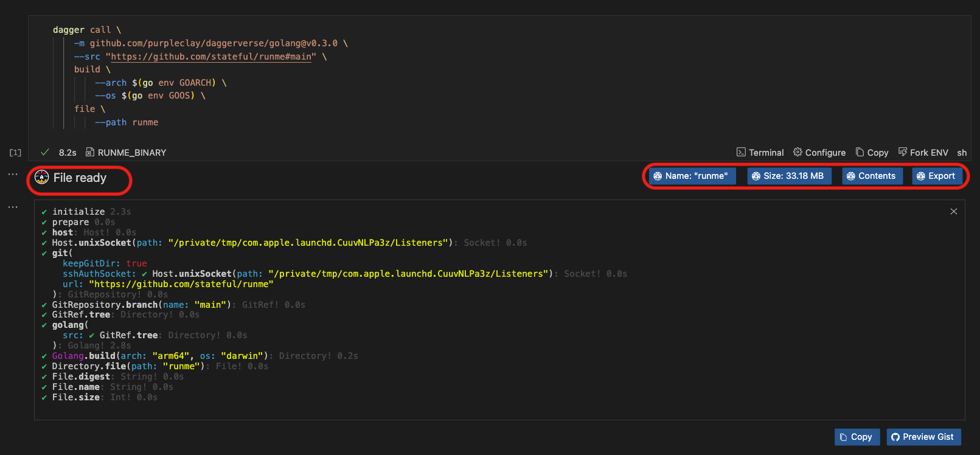The width and height of the screenshot is (980, 455).
Task: Click the --path runme argument
Action: [x=127, y=122]
